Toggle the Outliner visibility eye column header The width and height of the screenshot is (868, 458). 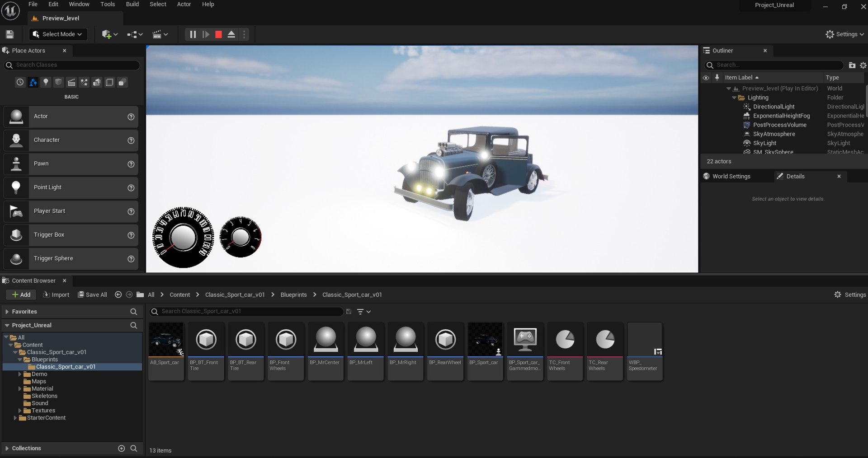tap(706, 78)
